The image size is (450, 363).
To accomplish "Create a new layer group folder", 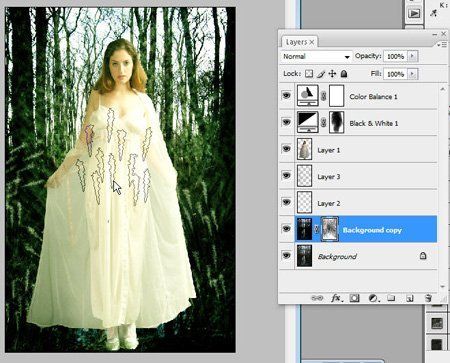I will coord(391,298).
